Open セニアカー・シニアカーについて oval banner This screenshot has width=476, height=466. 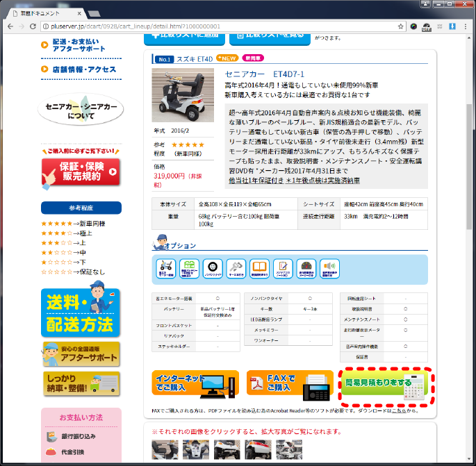pos(81,110)
